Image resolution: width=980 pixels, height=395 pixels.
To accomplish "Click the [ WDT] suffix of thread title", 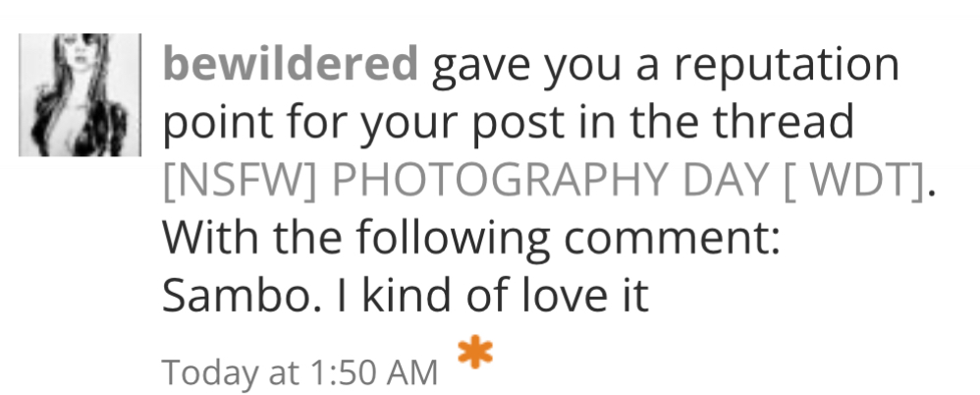I will point(847,180).
